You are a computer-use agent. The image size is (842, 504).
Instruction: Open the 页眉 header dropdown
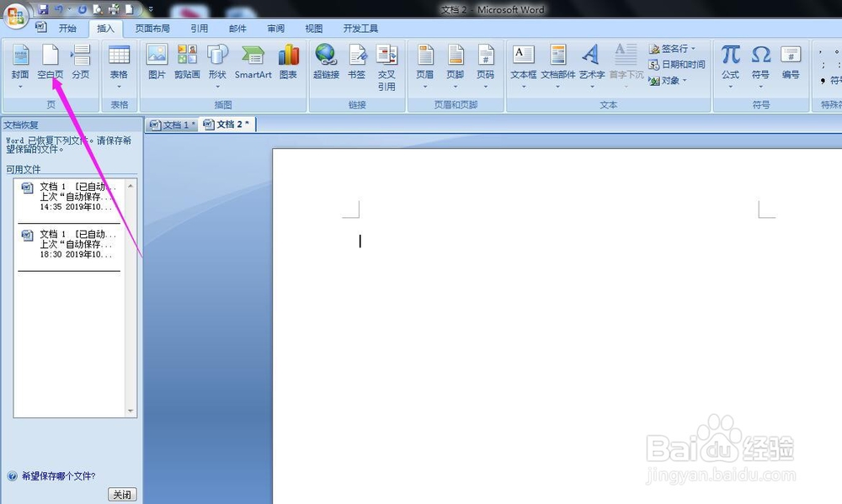pyautogui.click(x=424, y=66)
